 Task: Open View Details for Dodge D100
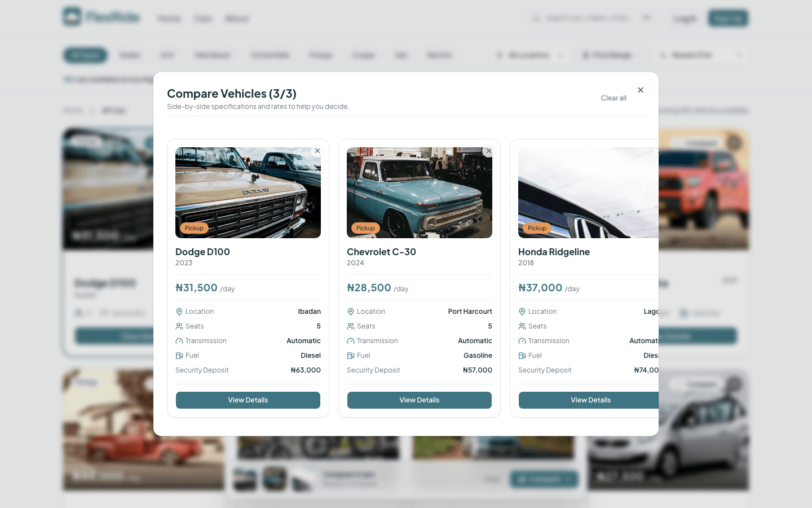(x=248, y=400)
